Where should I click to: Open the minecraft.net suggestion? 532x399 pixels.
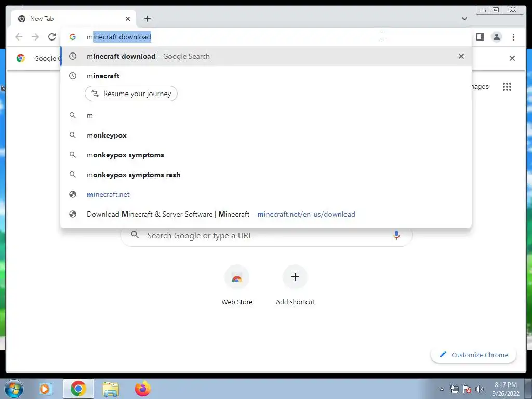coord(266,194)
